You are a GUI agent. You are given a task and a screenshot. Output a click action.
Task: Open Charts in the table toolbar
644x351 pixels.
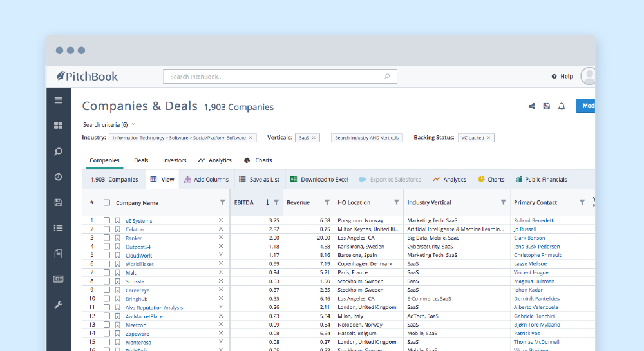coord(491,180)
